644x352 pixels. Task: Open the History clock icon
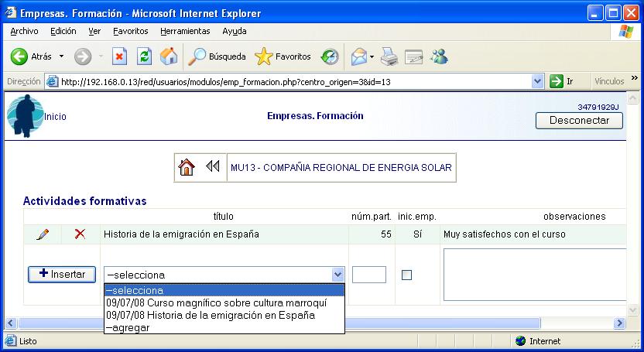330,56
